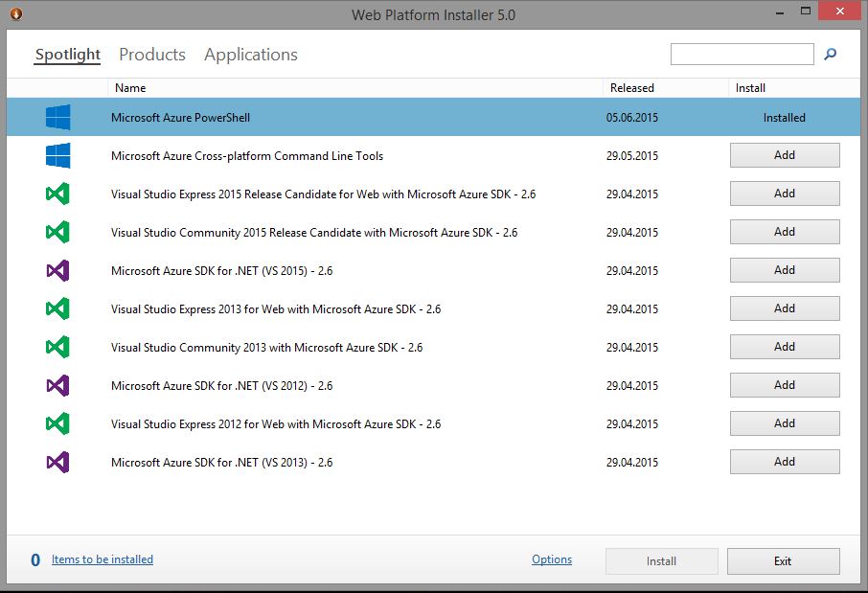Open the Applications tab
Viewport: 868px width, 593px height.
pyautogui.click(x=251, y=55)
